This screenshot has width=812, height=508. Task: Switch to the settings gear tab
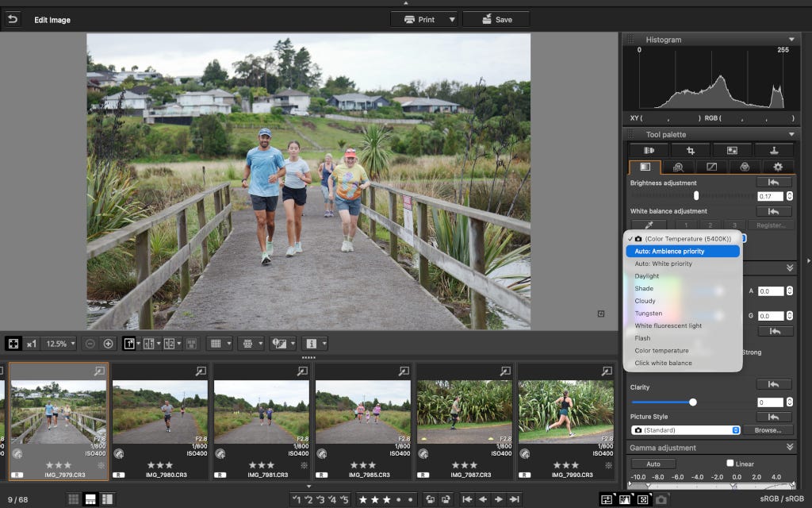click(778, 167)
